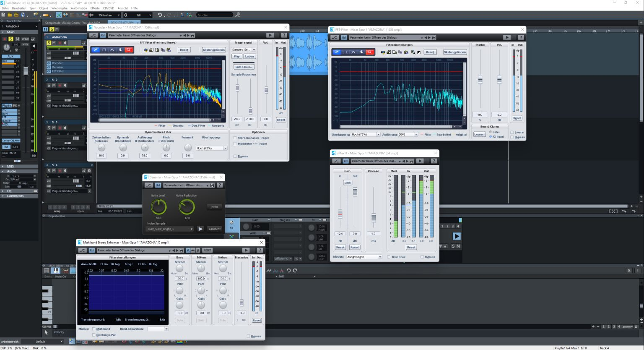Select the Datei radio button in Sound Cloner

coord(491,132)
